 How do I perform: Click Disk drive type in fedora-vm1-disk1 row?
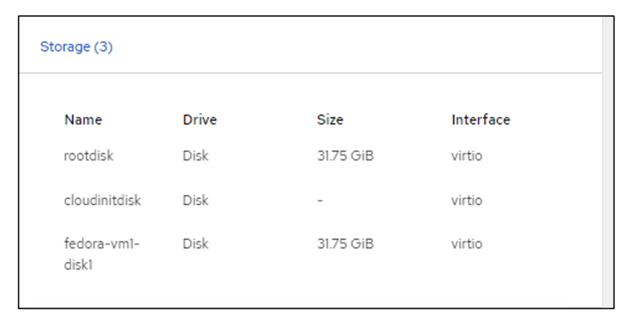pyautogui.click(x=196, y=244)
